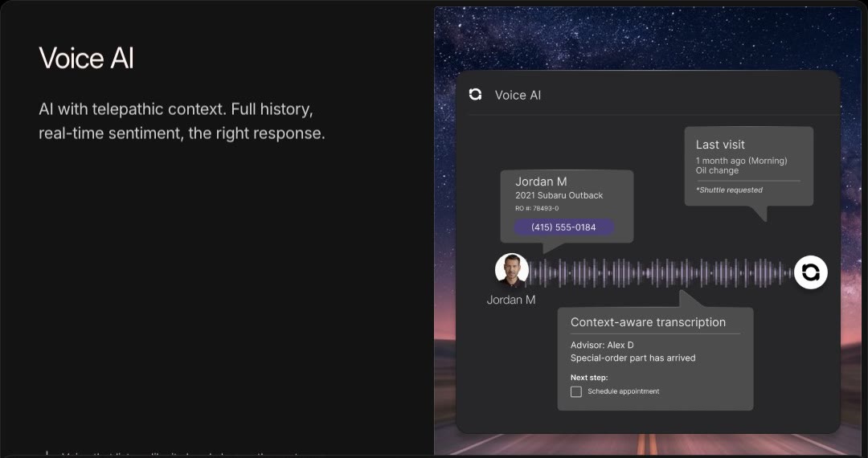Click "2021 Subaru Outback" vehicle text

coord(559,195)
